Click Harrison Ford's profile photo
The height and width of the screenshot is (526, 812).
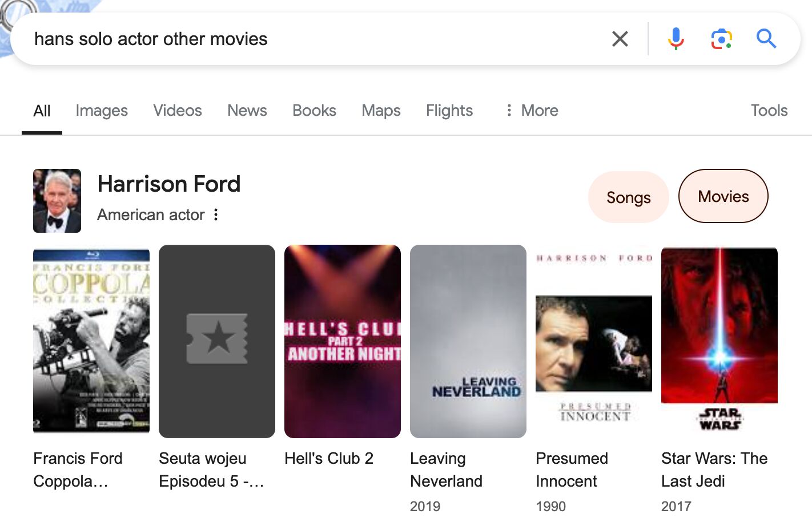pos(57,201)
